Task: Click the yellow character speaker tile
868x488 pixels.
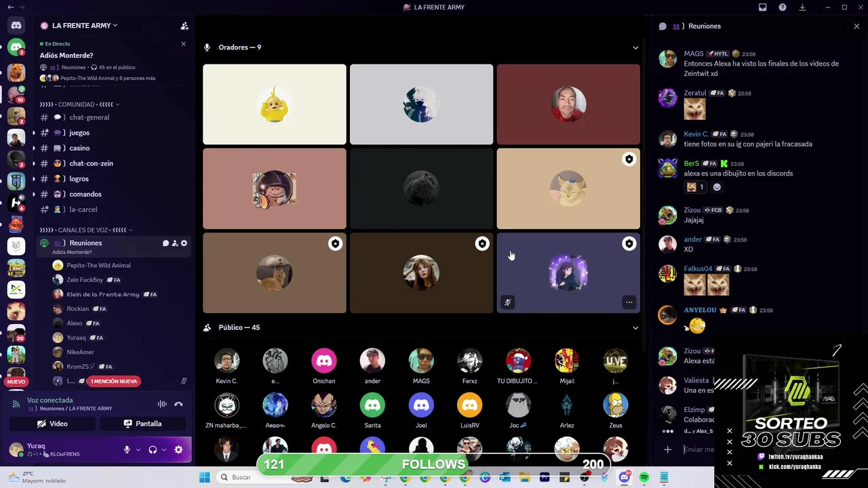Action: coord(274,104)
